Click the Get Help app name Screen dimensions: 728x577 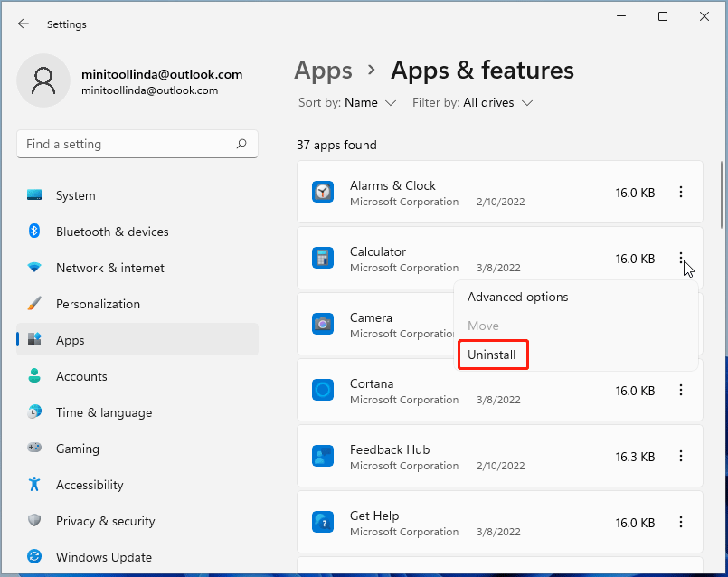[374, 516]
